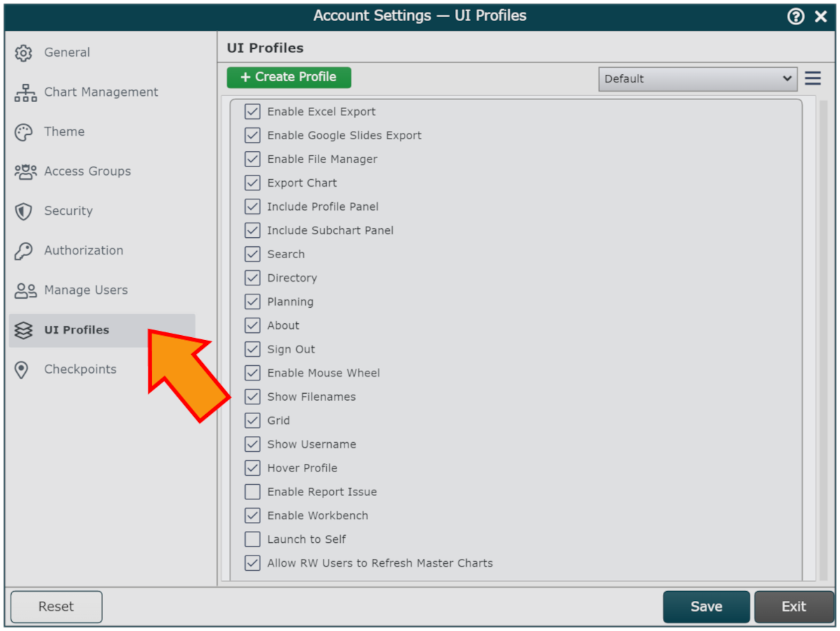Viewport: 840px width, 631px height.
Task: Select the Checkpoints location pin icon
Action: (22, 370)
